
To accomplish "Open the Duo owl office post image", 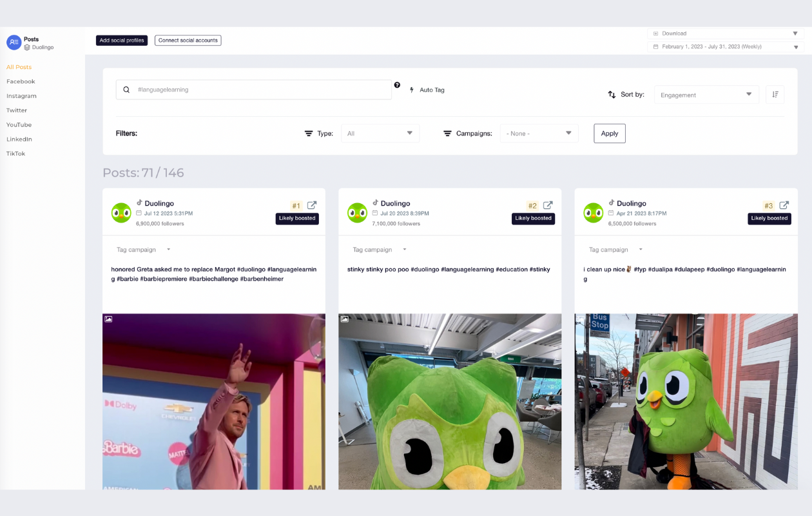I will (450, 401).
